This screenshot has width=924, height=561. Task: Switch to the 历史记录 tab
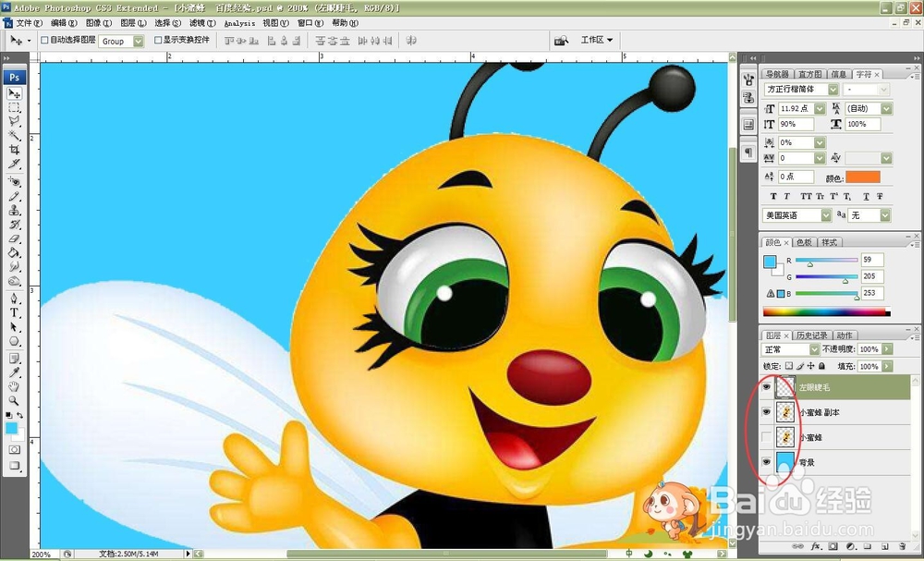pyautogui.click(x=812, y=335)
